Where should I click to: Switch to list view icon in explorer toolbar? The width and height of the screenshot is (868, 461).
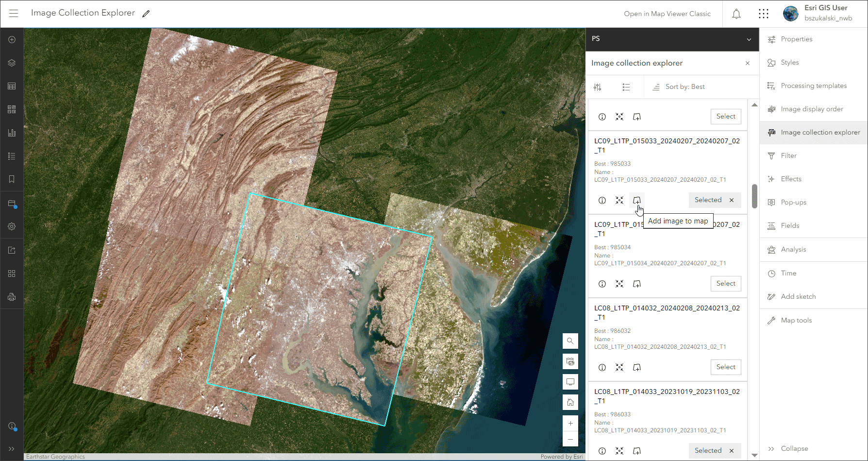[626, 87]
